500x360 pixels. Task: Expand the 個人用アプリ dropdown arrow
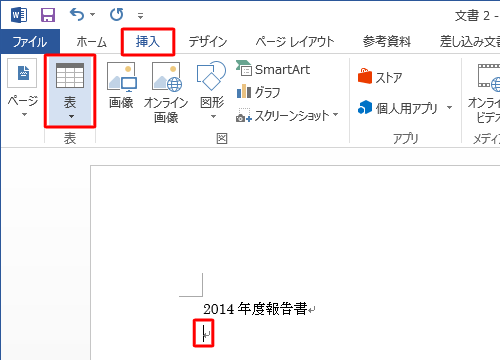[449, 108]
